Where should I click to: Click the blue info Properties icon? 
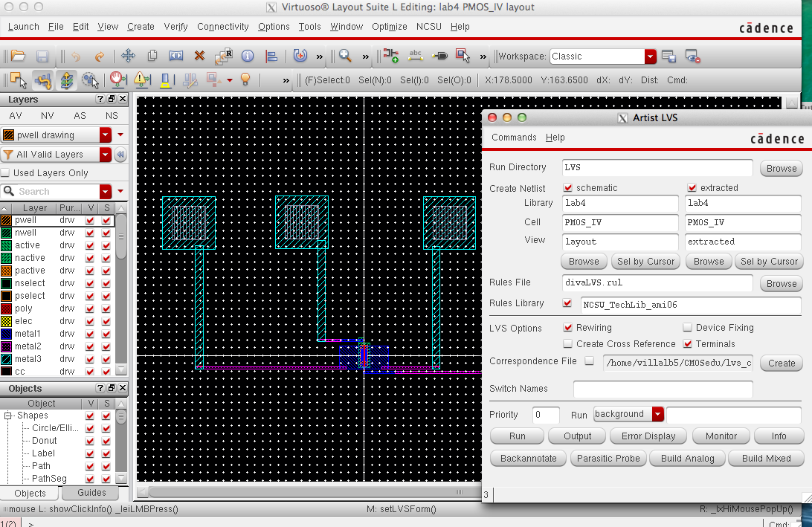click(x=248, y=56)
